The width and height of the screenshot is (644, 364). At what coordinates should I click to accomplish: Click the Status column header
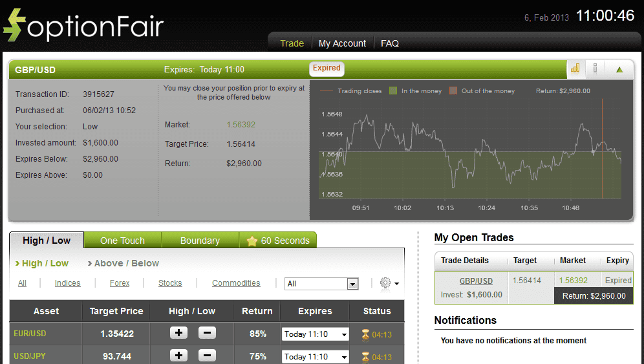point(377,311)
